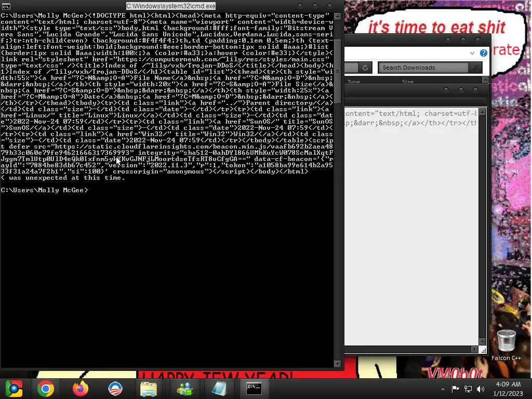Click the rightmost Notepad window title circle button
The height and width of the screenshot is (399, 532).
point(475,89)
